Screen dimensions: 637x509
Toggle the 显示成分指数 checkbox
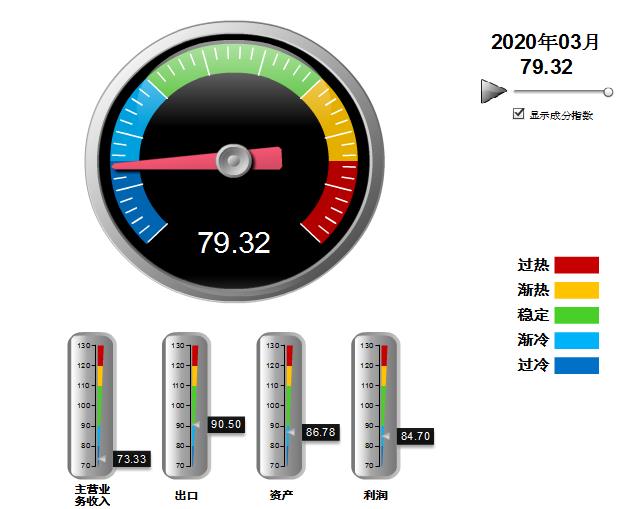tap(518, 114)
